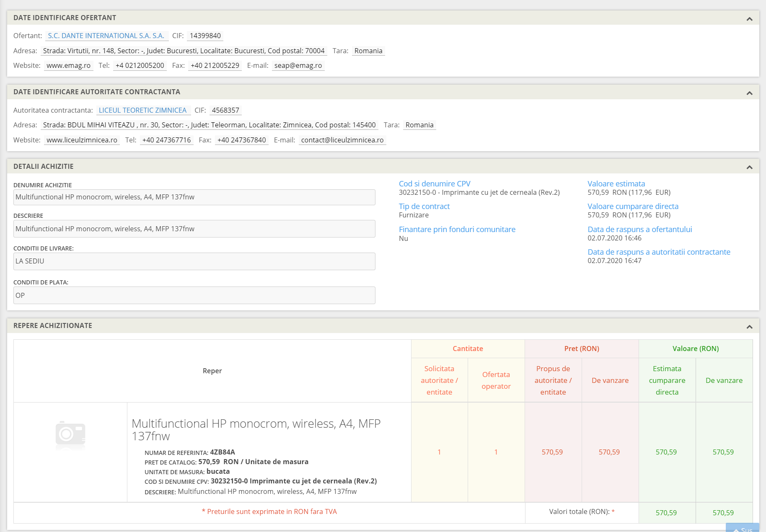Click the Cantitate column group header
Viewport: 766px width, 532px height.
click(468, 349)
